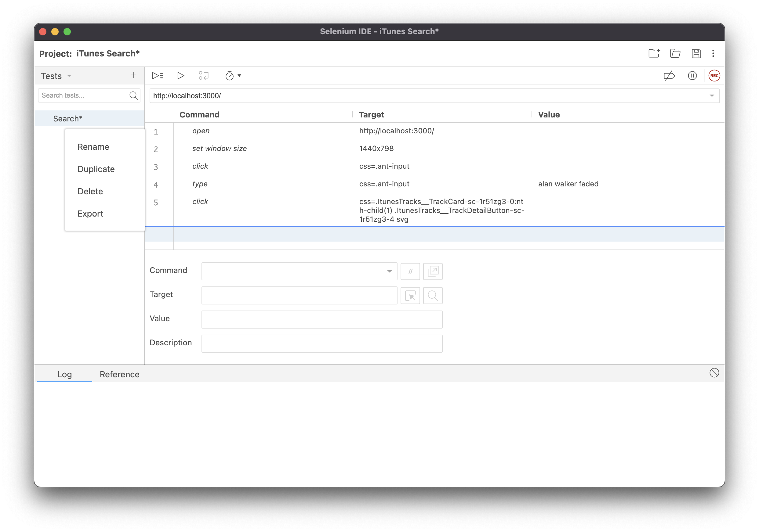The width and height of the screenshot is (759, 532).
Task: Click the macOS yellow minimize button
Action: coord(55,32)
